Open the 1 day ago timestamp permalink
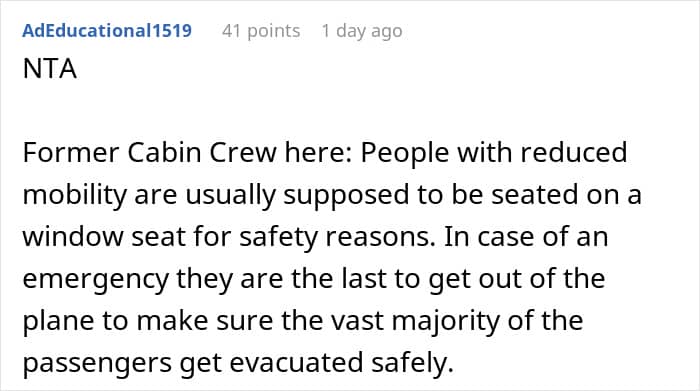The height and width of the screenshot is (391, 700). pos(362,31)
